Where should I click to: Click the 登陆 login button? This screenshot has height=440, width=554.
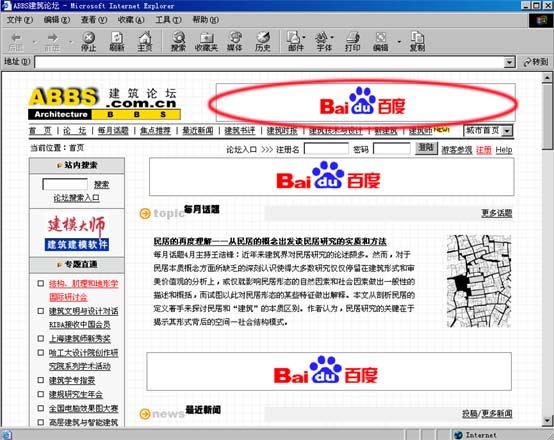(x=426, y=148)
